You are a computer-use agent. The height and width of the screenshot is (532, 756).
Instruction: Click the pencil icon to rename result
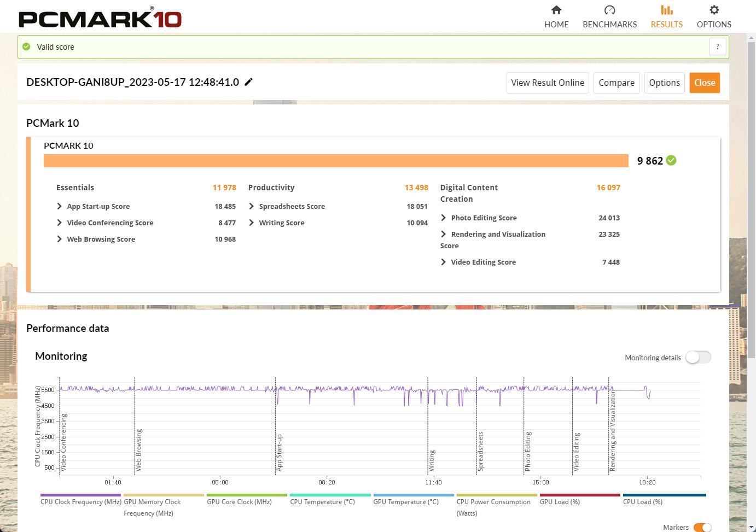[249, 82]
